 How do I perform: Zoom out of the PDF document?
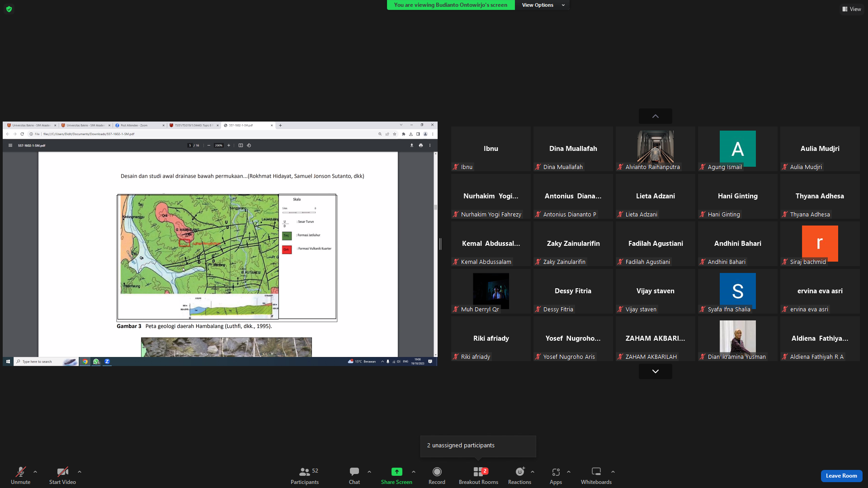pyautogui.click(x=209, y=145)
